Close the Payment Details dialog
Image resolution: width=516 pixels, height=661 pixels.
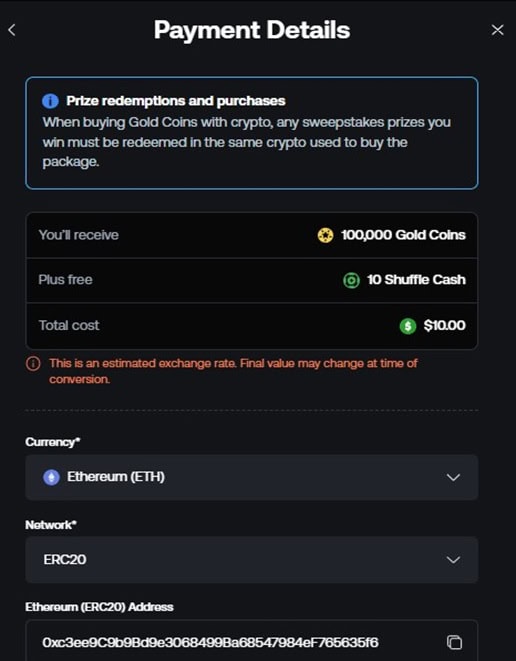coord(497,30)
